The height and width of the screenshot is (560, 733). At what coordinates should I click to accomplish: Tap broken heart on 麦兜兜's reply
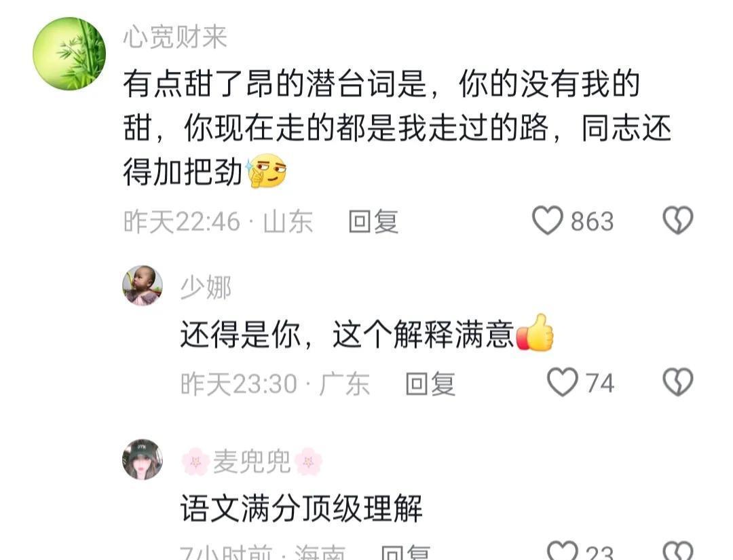pos(678,550)
